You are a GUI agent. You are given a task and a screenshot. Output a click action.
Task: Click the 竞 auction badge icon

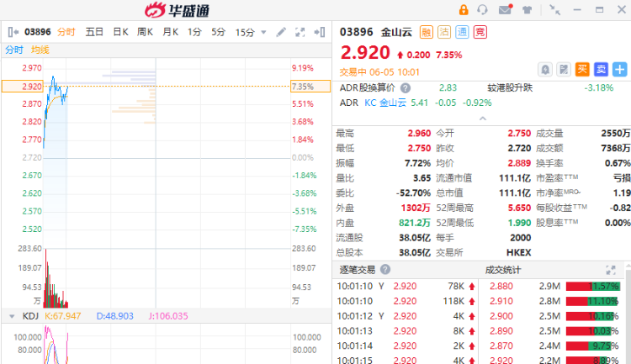click(x=480, y=32)
